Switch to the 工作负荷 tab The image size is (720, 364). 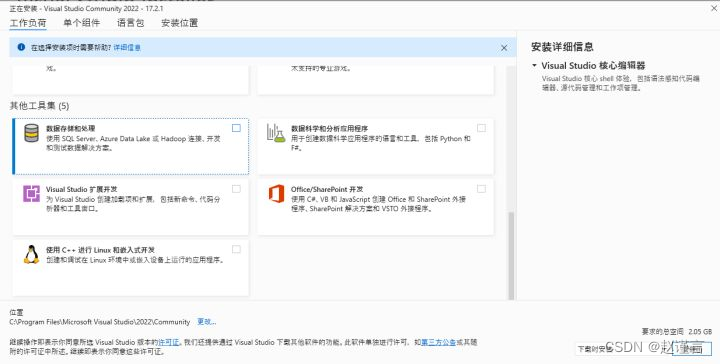[28, 23]
